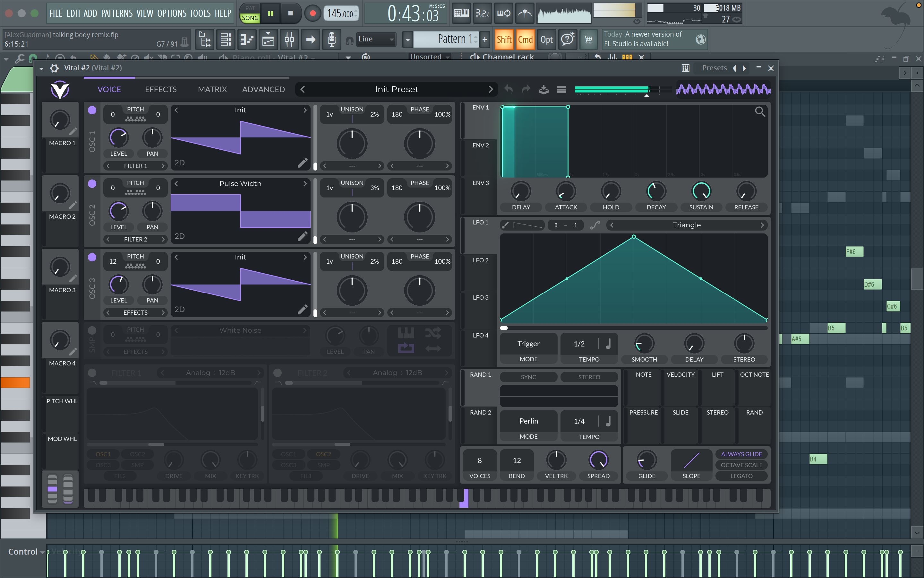This screenshot has width=924, height=578.
Task: Click the Vital logo icon
Action: [x=60, y=90]
